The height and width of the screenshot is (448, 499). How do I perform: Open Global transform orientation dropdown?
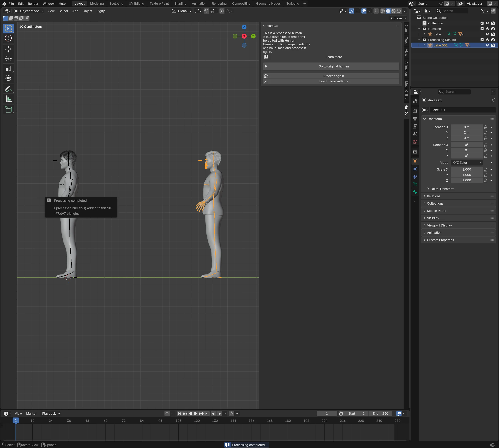pyautogui.click(x=182, y=11)
